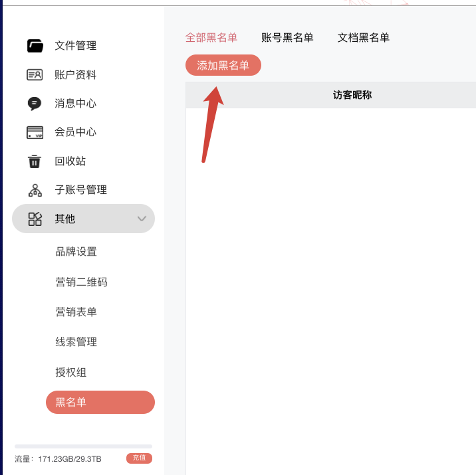This screenshot has height=475, width=476.
Task: Go to 线索管理 submenu item
Action: tap(76, 342)
